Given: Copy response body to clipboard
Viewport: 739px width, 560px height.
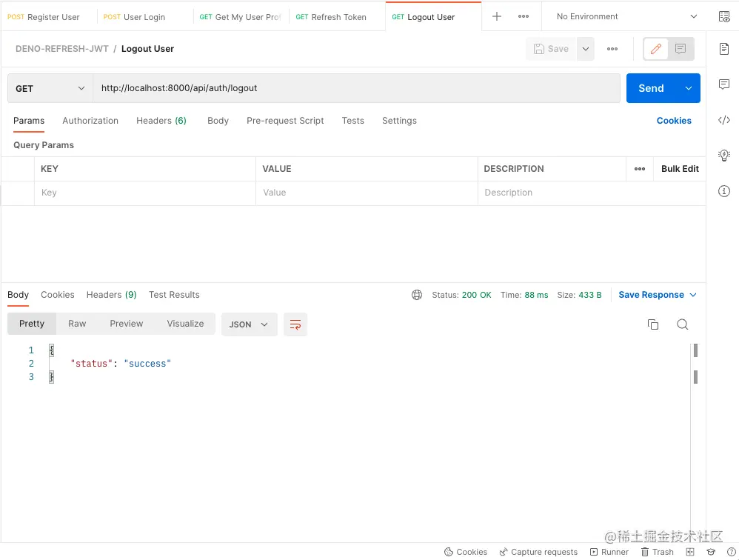Looking at the screenshot, I should pos(653,324).
